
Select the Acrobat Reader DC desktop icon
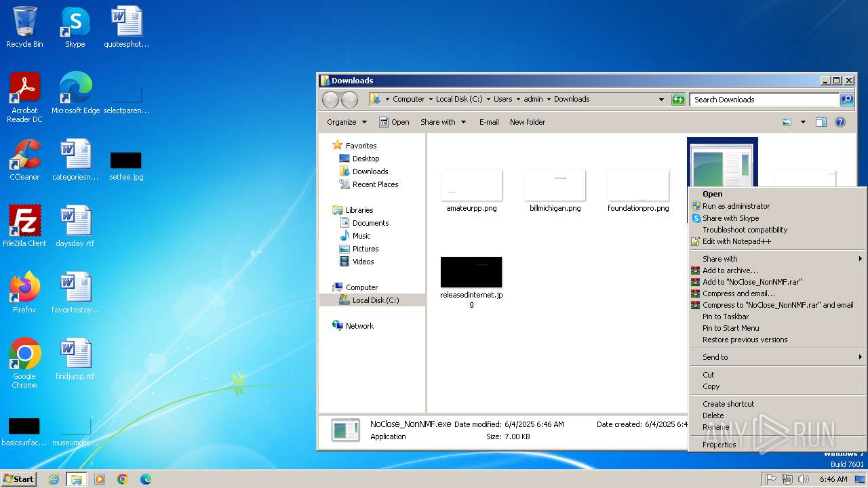(24, 98)
